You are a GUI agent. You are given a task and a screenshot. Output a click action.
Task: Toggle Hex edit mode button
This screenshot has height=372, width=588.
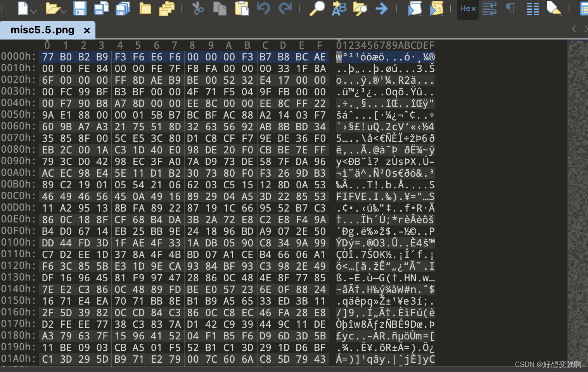468,9
